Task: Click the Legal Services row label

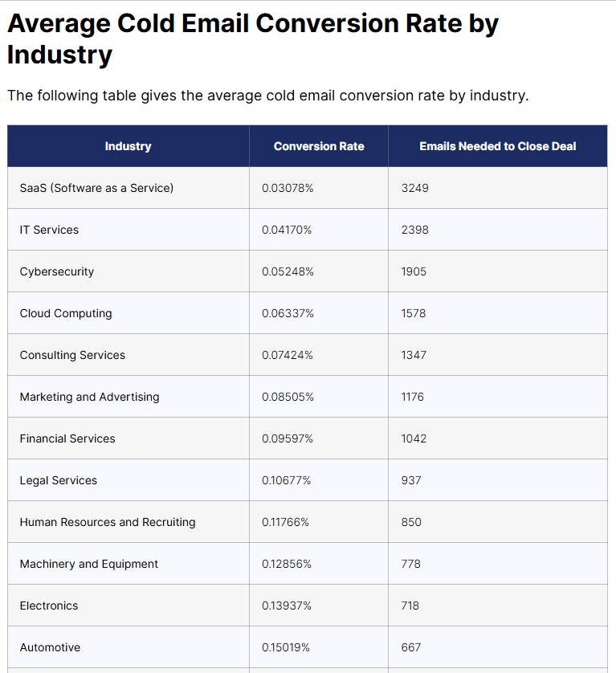Action: tap(59, 480)
